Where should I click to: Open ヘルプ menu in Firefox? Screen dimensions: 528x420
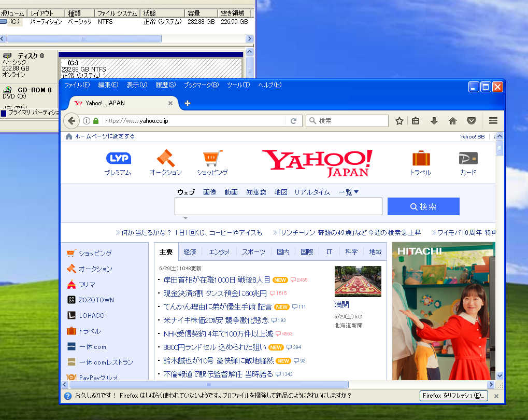pos(270,85)
